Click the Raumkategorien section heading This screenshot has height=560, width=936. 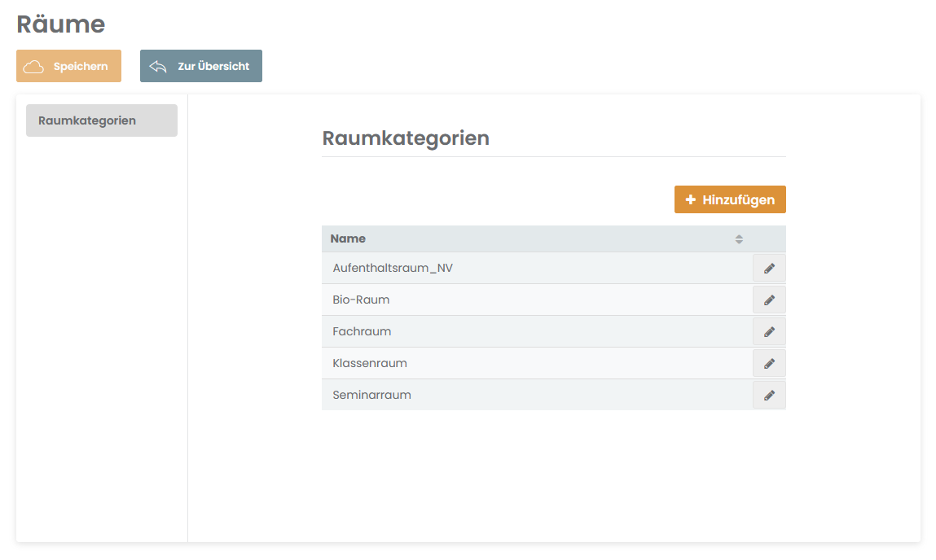click(x=406, y=138)
